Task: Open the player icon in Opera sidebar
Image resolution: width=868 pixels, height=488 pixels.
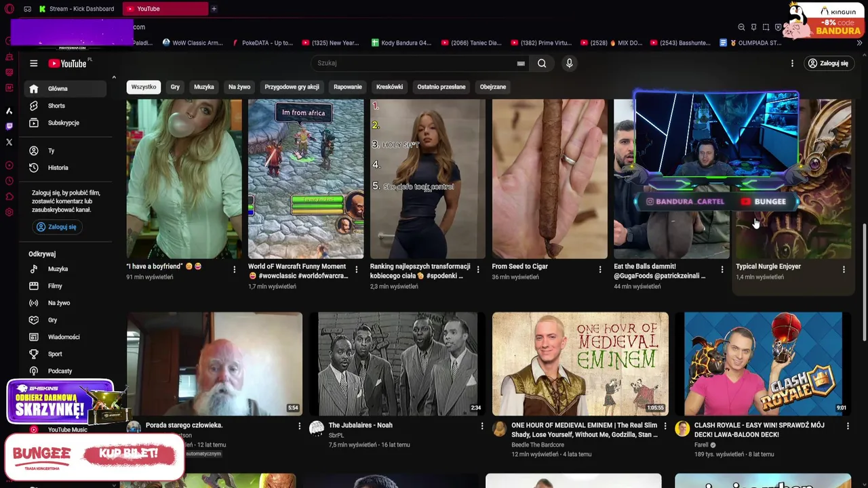Action: pos(9,165)
